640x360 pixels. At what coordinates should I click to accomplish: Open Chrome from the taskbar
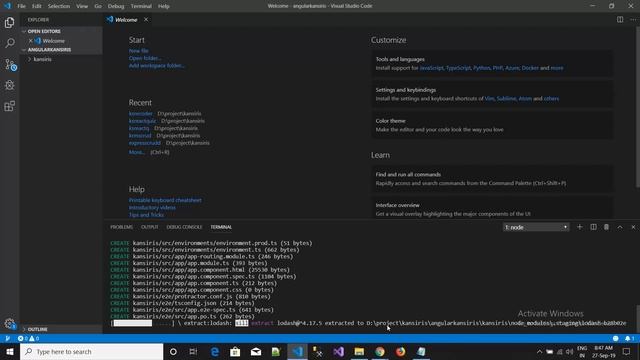[380, 351]
